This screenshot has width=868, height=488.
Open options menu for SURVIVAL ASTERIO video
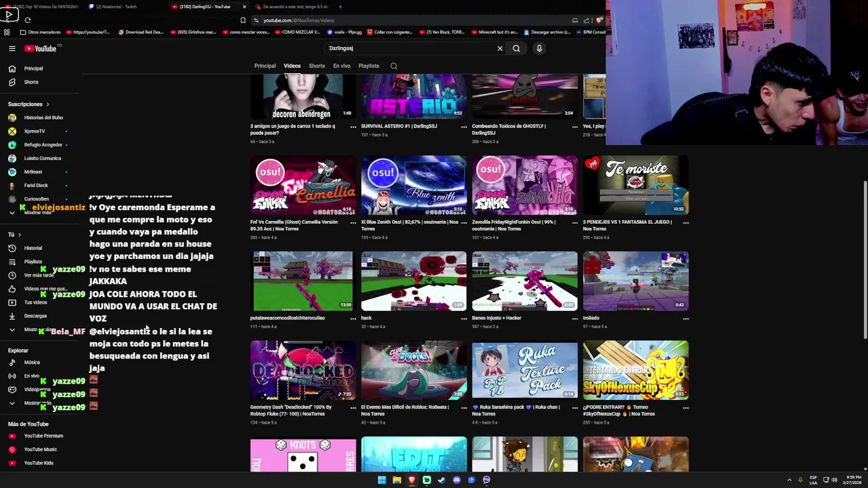tap(464, 127)
